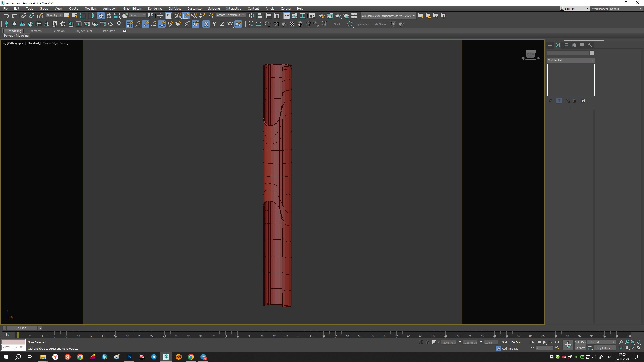
Task: Toggle Angle Snap on toolbar
Action: click(x=186, y=16)
